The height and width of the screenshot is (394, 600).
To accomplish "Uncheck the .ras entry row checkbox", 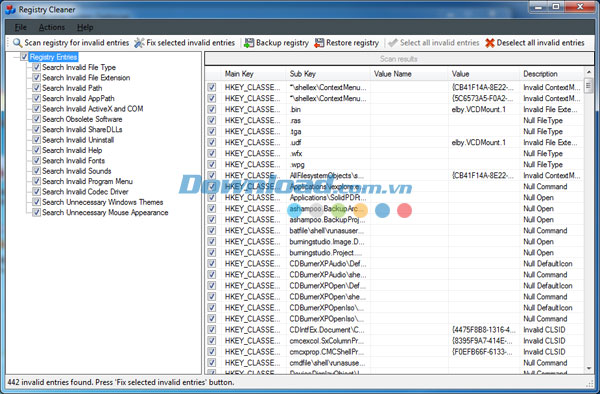I will (x=212, y=120).
